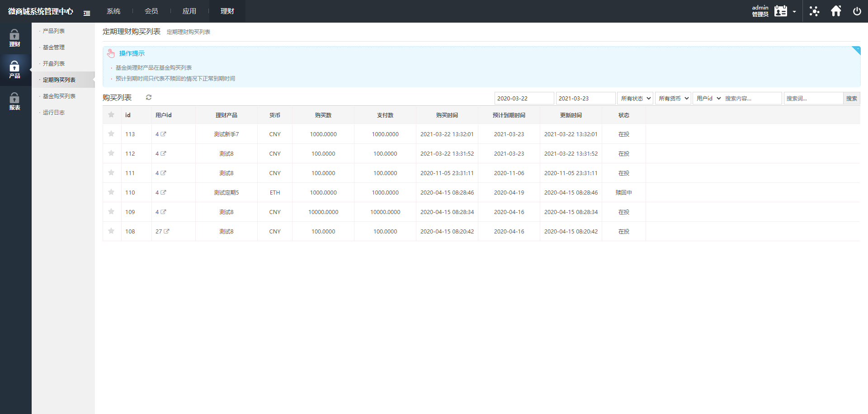Switch to the 会员 top menu tab

coord(151,11)
